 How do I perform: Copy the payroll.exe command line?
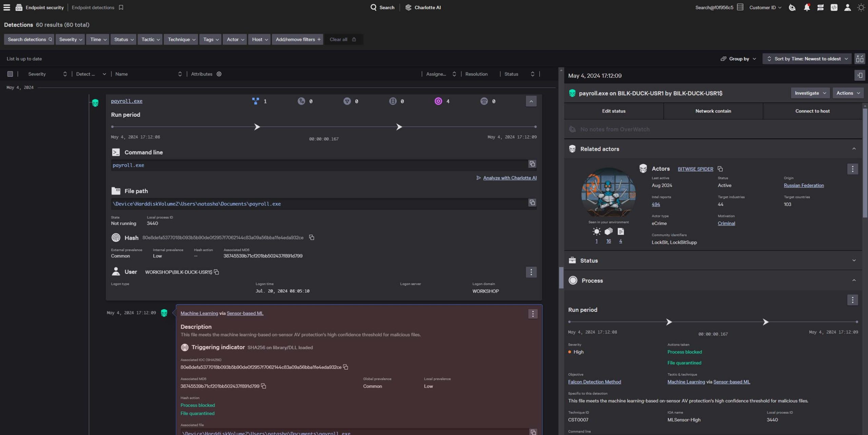(x=532, y=164)
